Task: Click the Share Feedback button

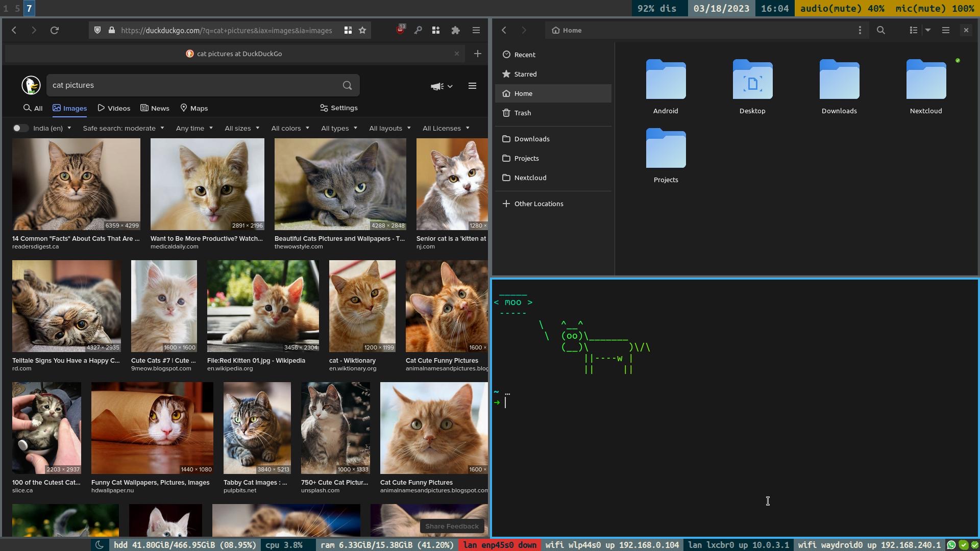Action: (x=451, y=526)
